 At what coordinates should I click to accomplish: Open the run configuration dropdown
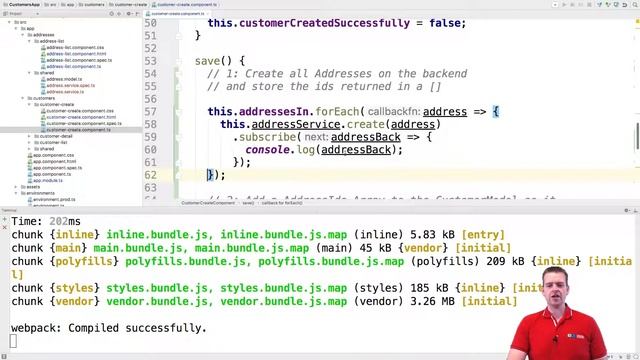tap(555, 5)
